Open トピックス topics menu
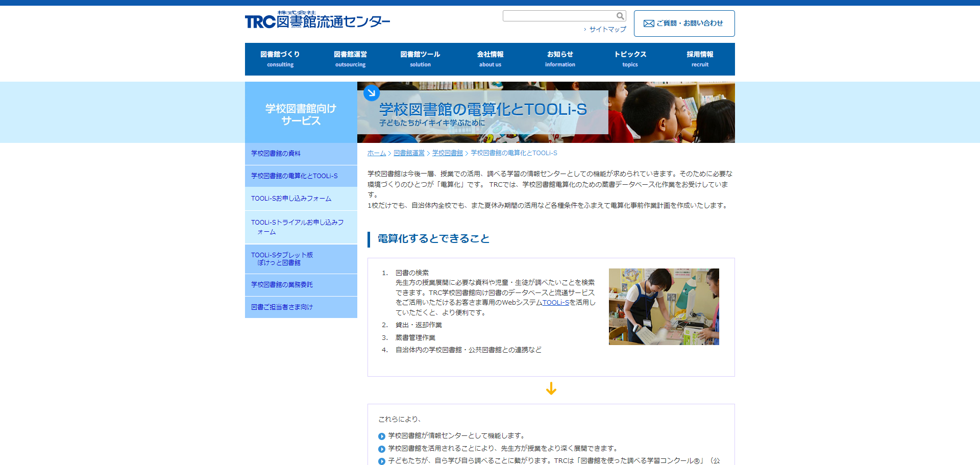Image resolution: width=980 pixels, height=465 pixels. [630, 59]
